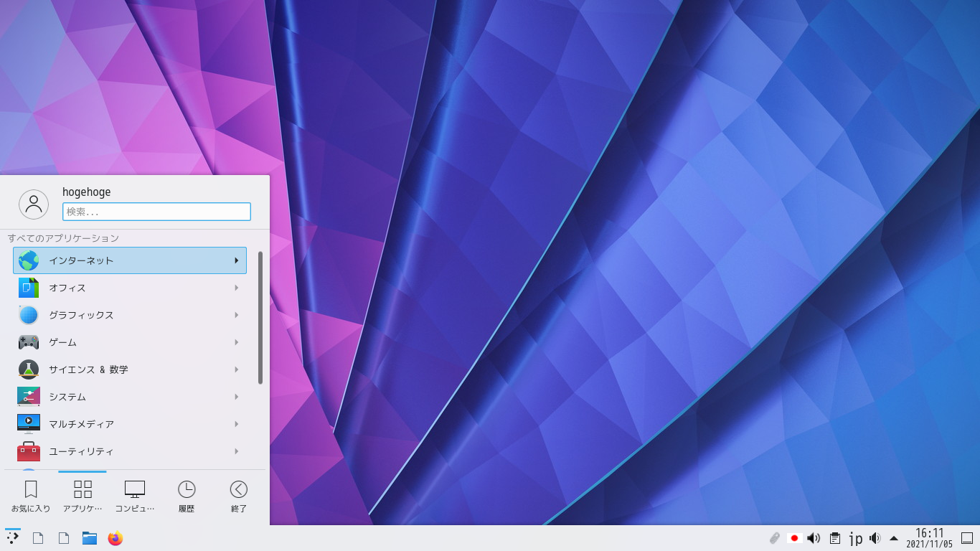Open the ゲーム category
Viewport: 980px width, 551px height.
point(130,342)
